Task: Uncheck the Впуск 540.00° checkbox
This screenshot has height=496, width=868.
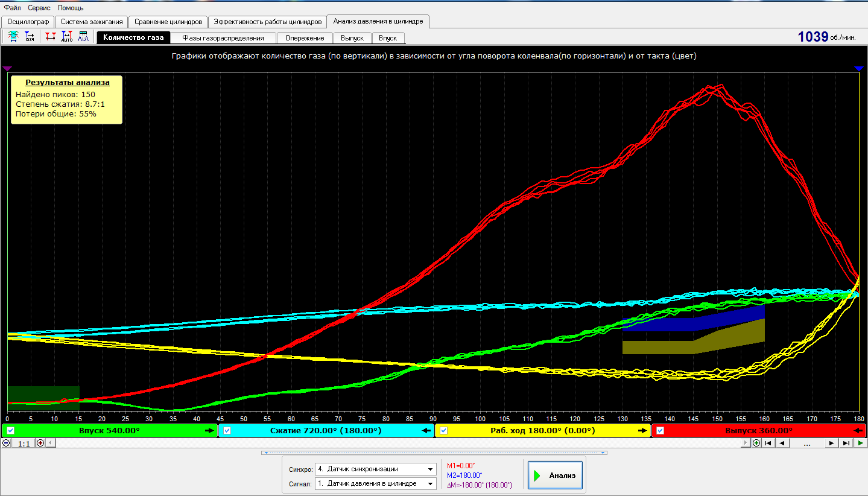Action: (10, 431)
